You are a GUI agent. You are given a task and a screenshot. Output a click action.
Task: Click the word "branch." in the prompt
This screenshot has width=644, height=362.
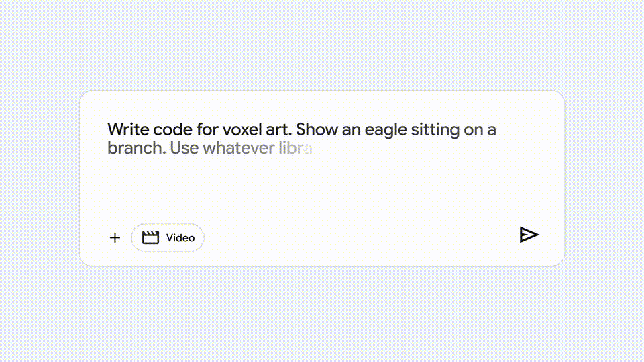point(136,148)
